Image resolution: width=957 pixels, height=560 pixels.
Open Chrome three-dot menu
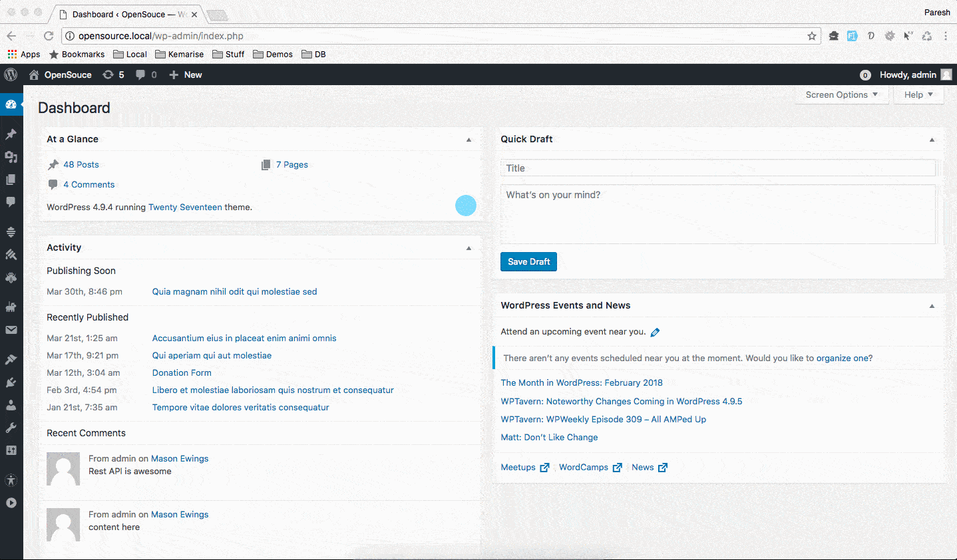click(946, 36)
